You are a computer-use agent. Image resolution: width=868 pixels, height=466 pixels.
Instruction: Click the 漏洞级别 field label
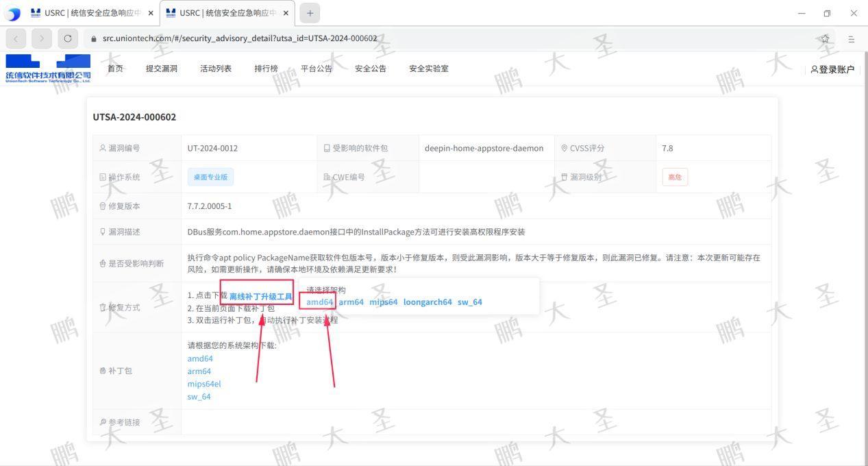point(581,177)
